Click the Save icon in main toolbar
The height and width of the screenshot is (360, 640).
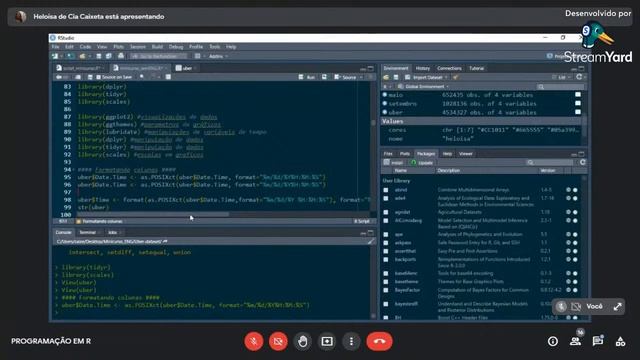[x=99, y=56]
